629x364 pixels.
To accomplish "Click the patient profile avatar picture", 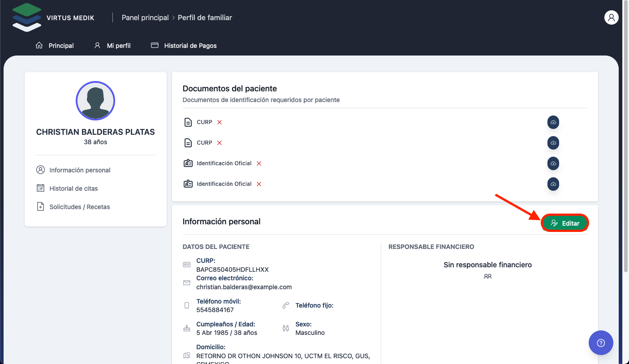I will click(95, 101).
